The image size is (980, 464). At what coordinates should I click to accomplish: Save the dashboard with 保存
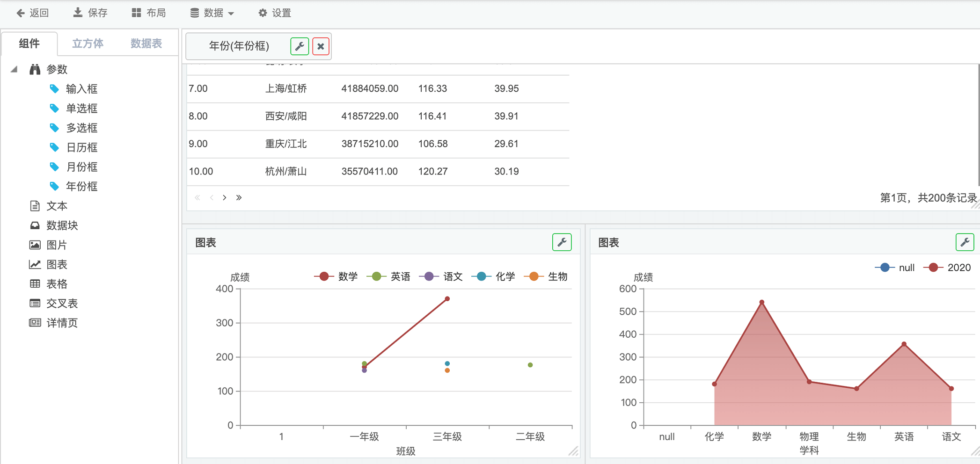point(90,13)
